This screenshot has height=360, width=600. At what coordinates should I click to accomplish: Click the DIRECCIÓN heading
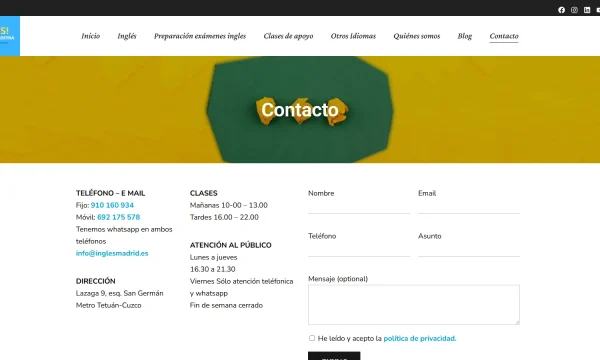pyautogui.click(x=96, y=281)
